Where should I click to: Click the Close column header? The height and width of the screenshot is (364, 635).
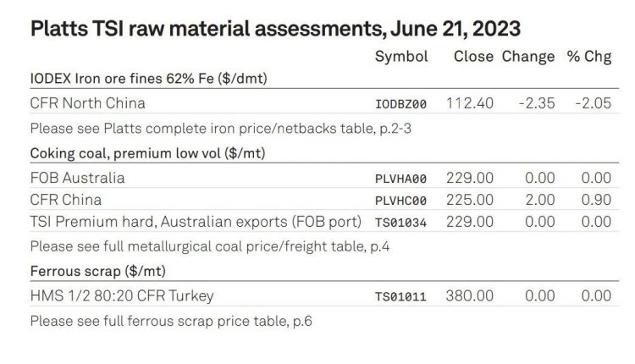pos(473,57)
